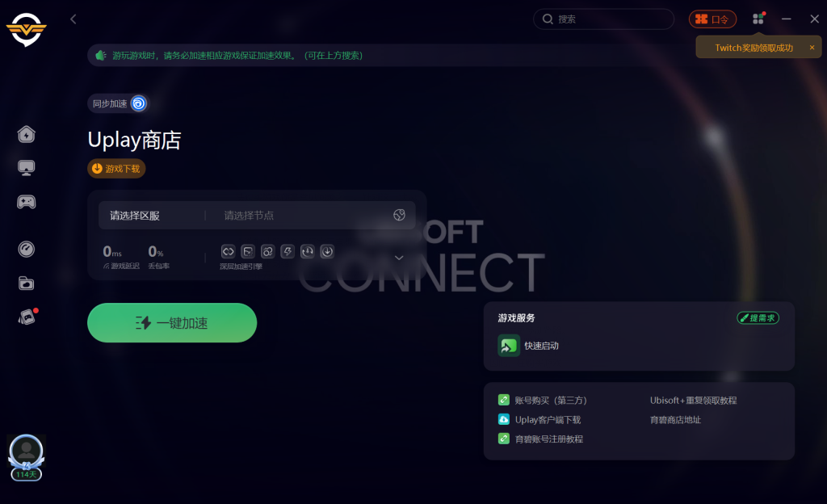Dismiss the Twitch奖励领取成功 notification

(812, 48)
